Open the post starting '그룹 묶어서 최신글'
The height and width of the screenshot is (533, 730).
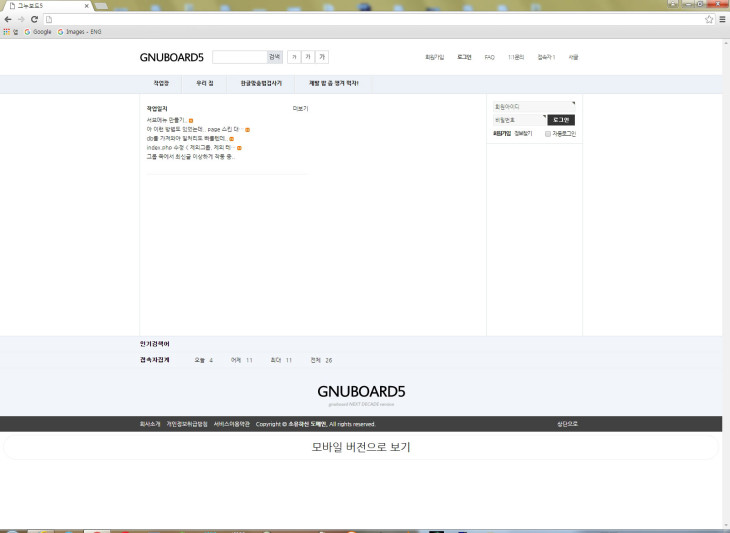[190, 156]
